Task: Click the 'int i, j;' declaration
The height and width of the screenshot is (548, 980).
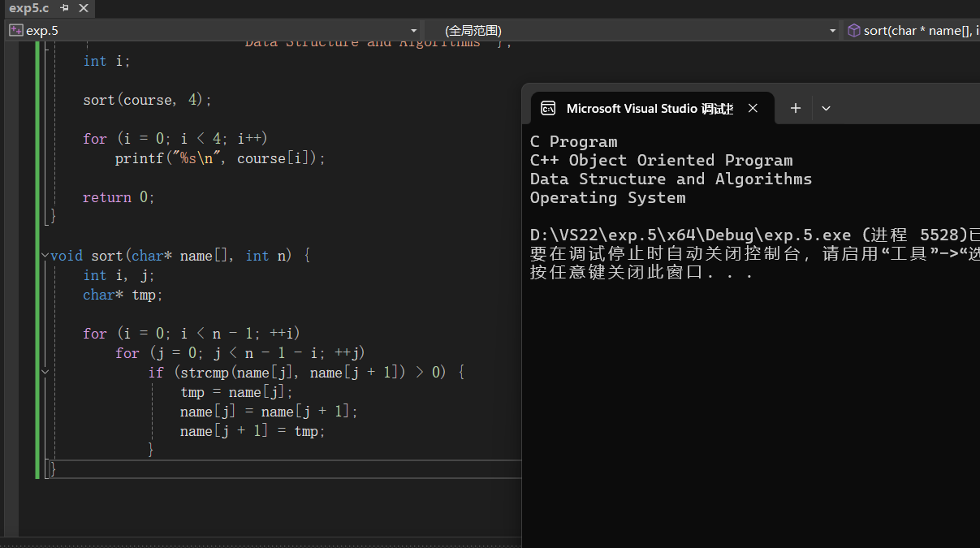Action: click(x=119, y=275)
